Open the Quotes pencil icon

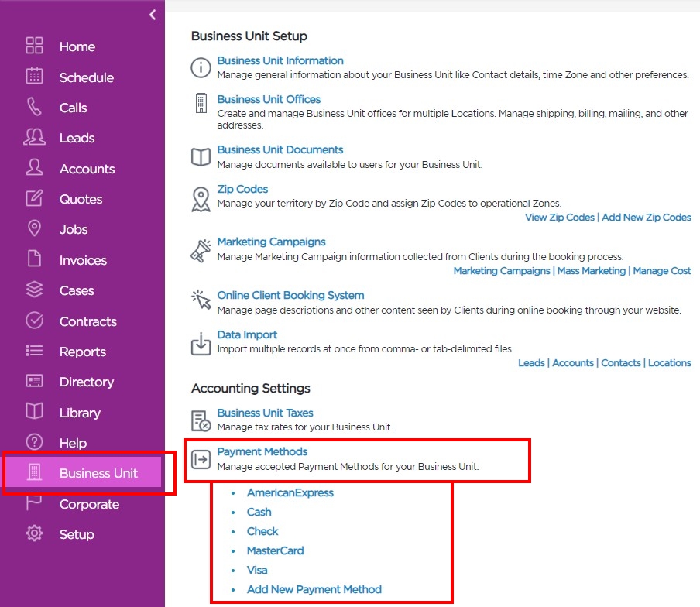click(x=34, y=198)
